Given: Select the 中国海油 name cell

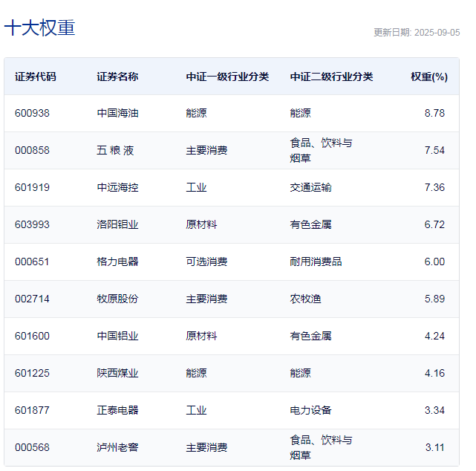Looking at the screenshot, I should (117, 113).
